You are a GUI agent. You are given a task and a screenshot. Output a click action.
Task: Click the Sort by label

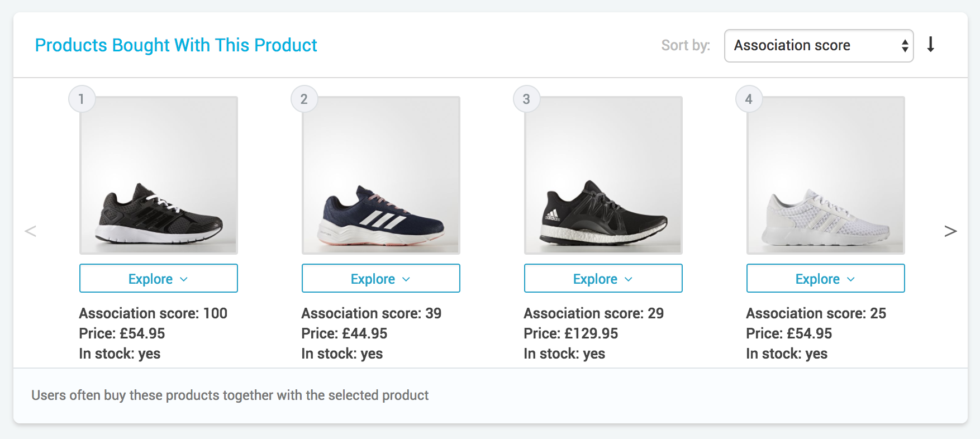[x=686, y=45]
